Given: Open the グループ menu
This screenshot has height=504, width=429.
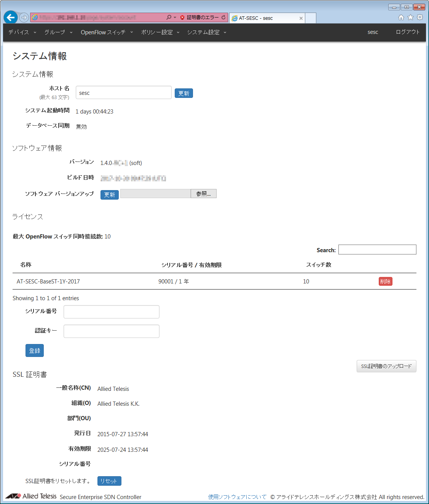Looking at the screenshot, I should coord(58,32).
